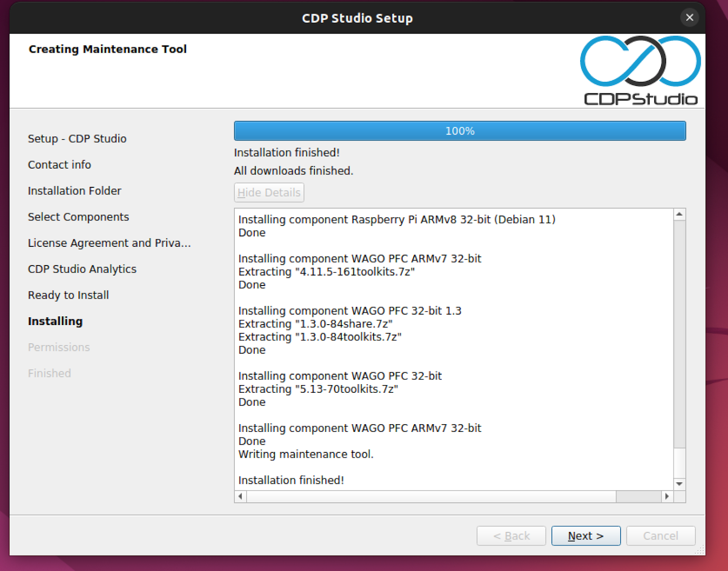
Task: Select the Setup - CDP Studio step
Action: [x=77, y=139]
